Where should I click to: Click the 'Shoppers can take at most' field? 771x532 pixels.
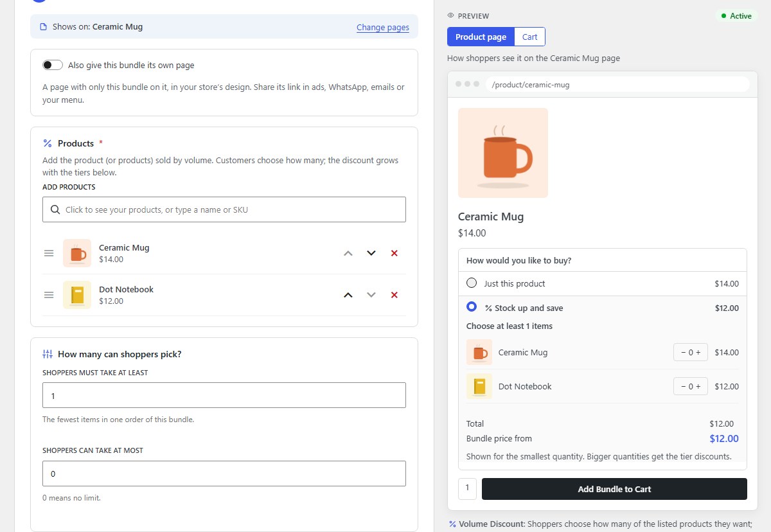pyautogui.click(x=224, y=474)
